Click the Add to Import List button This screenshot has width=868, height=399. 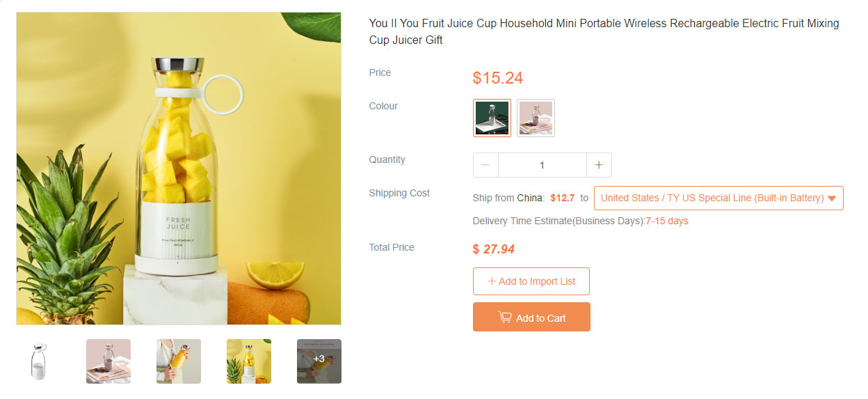tap(531, 281)
